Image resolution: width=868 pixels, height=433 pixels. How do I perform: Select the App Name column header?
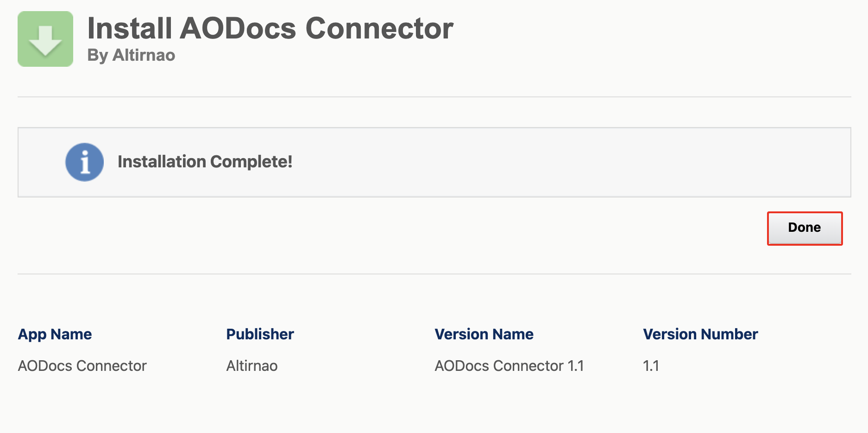point(55,334)
